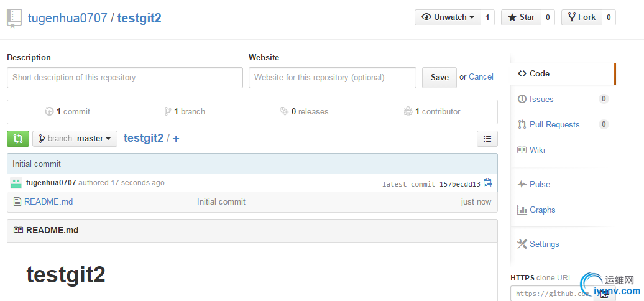Click the file list view icon button
This screenshot has height=301, width=644.
click(487, 139)
